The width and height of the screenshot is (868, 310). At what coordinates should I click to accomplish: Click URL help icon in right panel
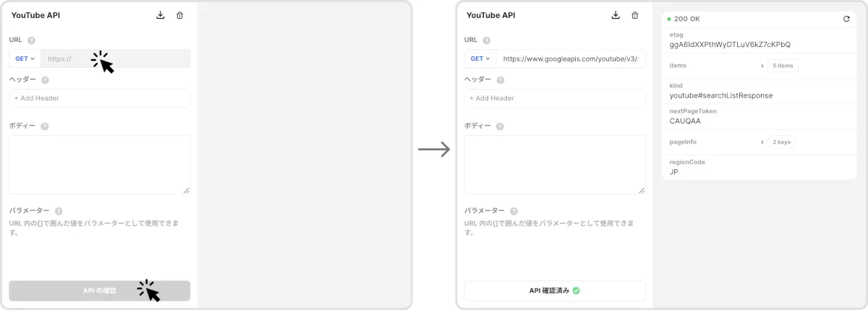486,40
